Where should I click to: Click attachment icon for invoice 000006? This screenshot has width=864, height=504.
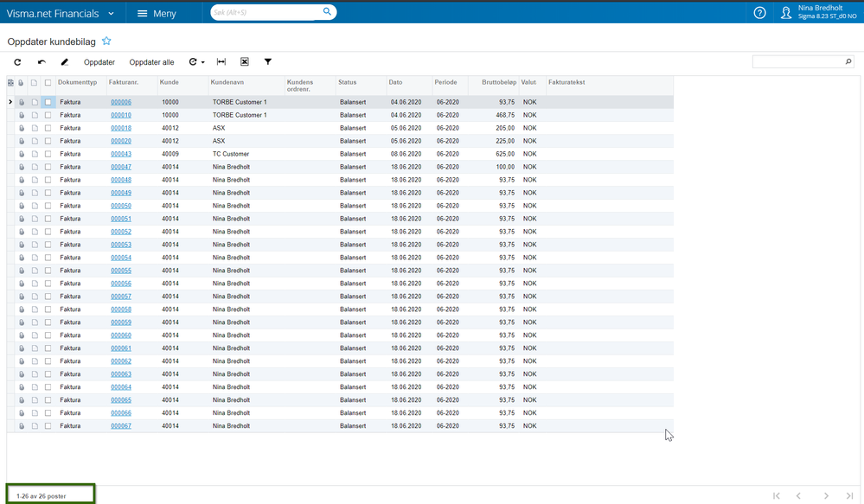(22, 102)
